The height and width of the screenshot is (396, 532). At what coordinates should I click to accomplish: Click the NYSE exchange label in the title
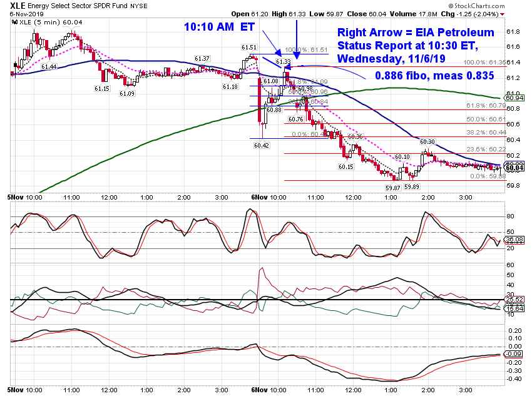(x=139, y=6)
